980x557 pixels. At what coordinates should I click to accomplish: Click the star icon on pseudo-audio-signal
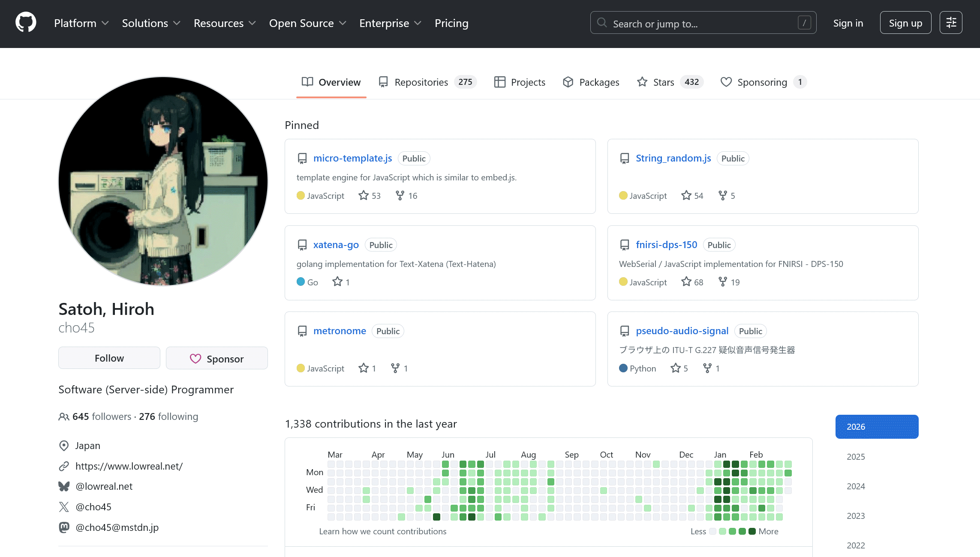[676, 368]
